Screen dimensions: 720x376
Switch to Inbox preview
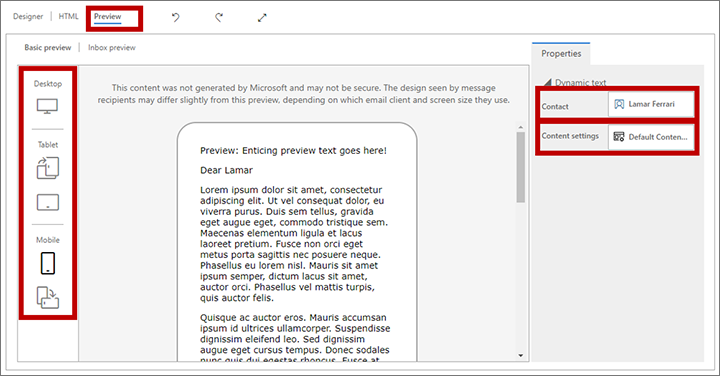112,47
